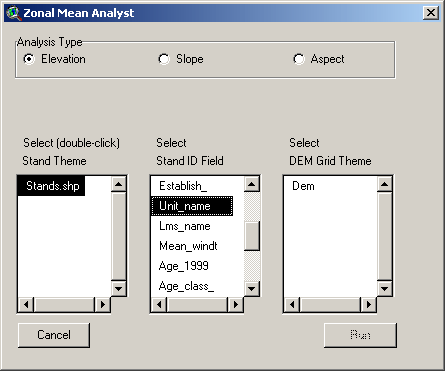This screenshot has width=445, height=371.
Task: Click the Zonal Mean Analyst title bar icon
Action: coord(13,13)
